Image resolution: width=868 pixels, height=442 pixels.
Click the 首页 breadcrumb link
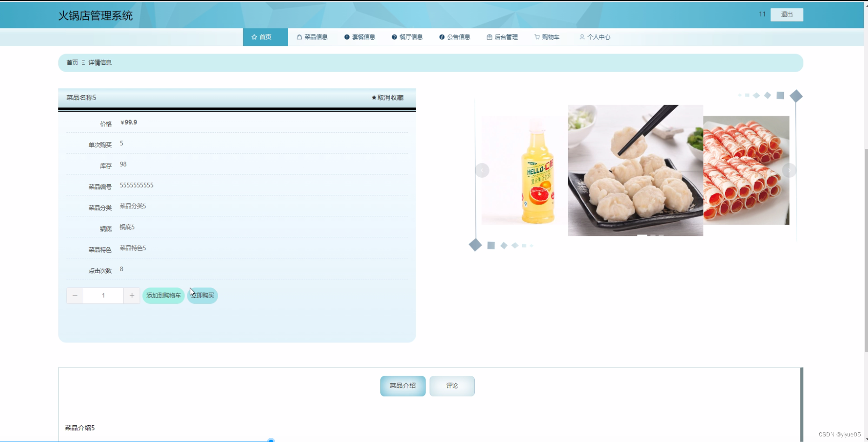pyautogui.click(x=72, y=62)
